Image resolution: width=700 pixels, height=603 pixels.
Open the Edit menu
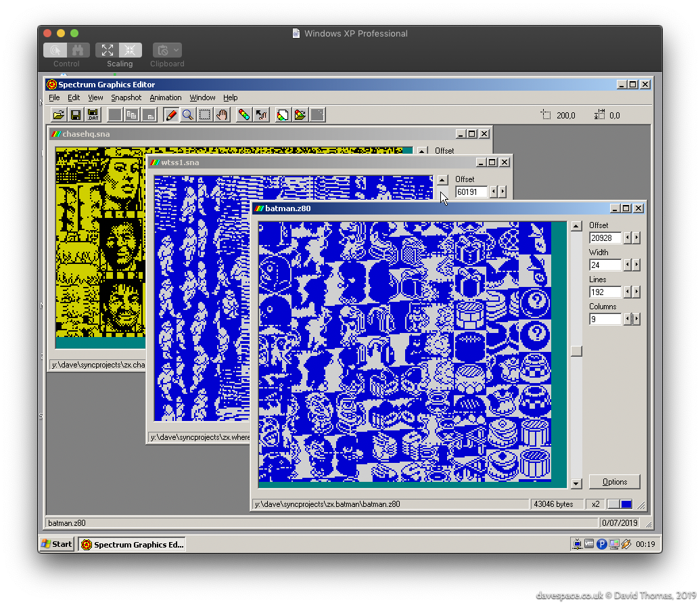(74, 97)
